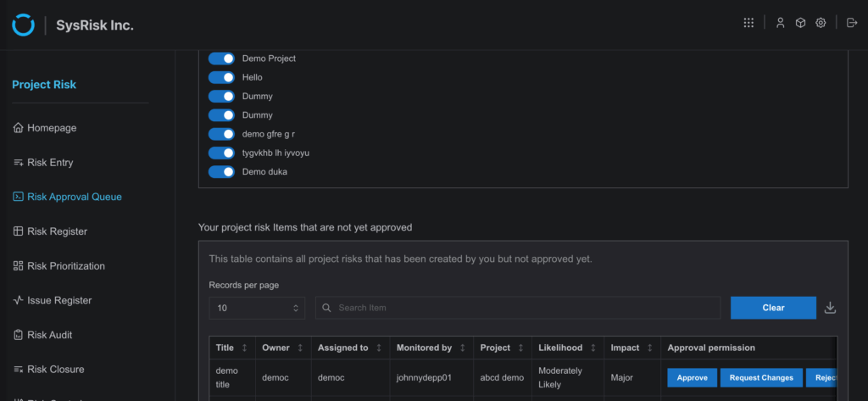
Task: Sort by Likelihood column arrows
Action: point(593,348)
